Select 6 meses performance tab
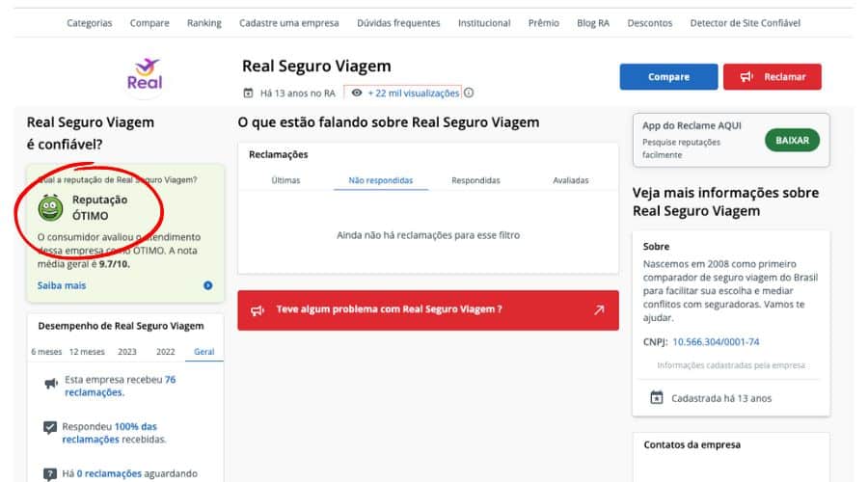Image resolution: width=868 pixels, height=482 pixels. (x=46, y=352)
